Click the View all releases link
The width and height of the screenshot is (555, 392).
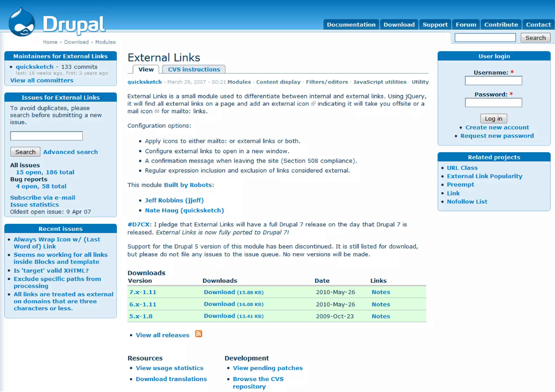(x=162, y=335)
